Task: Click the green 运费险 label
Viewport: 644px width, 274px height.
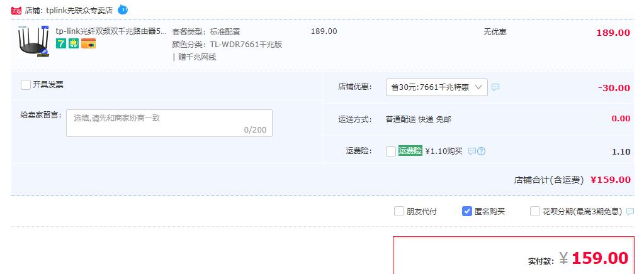Action: [410, 151]
